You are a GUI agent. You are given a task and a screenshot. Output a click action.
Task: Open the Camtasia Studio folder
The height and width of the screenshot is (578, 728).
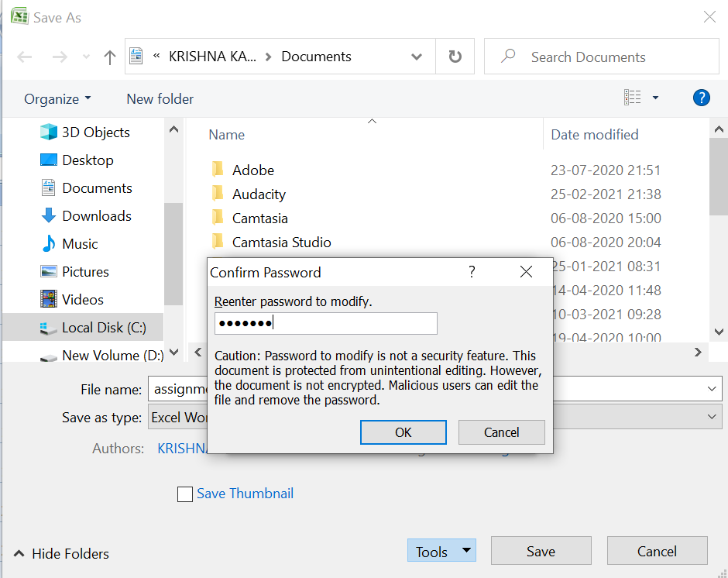pyautogui.click(x=281, y=243)
